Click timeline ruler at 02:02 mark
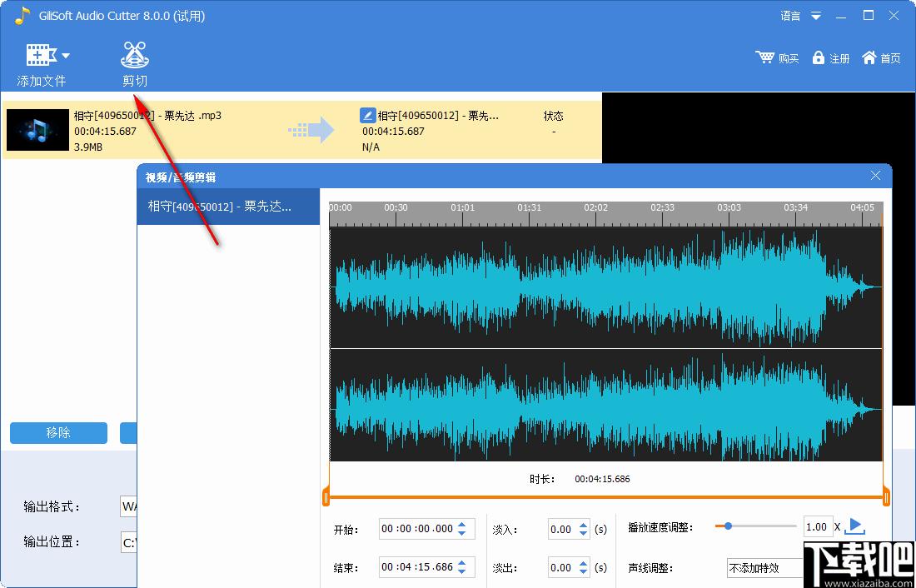Image resolution: width=916 pixels, height=588 pixels. coord(596,207)
